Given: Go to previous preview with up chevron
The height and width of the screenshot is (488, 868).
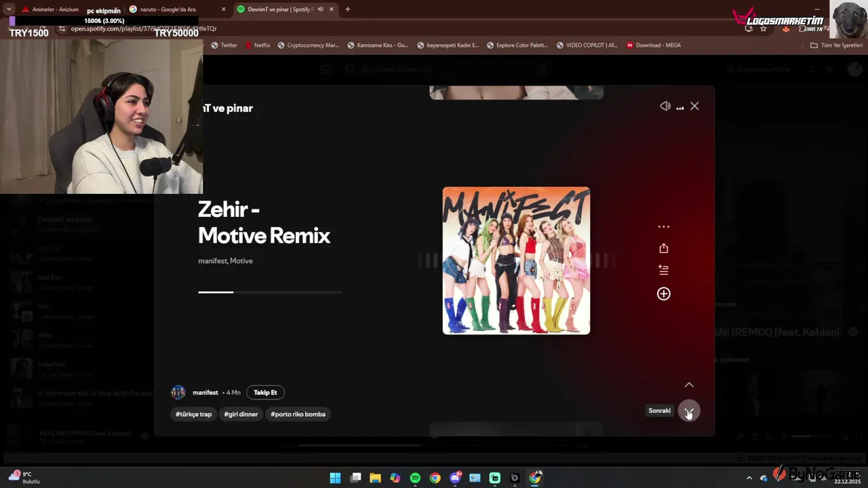Looking at the screenshot, I should 689,384.
